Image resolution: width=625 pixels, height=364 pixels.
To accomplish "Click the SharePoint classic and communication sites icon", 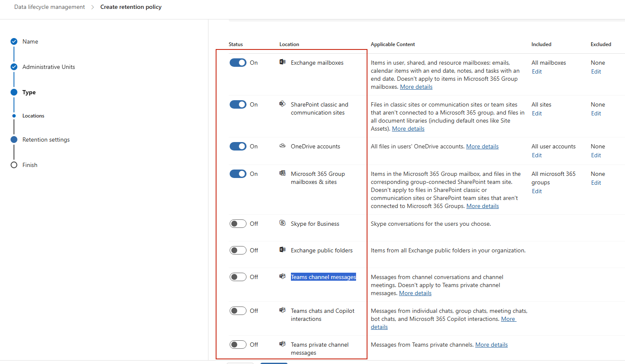I will 282,104.
